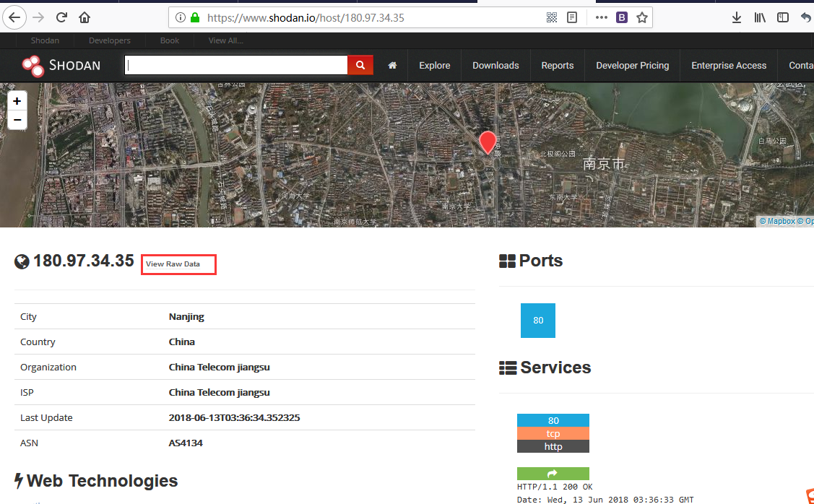The width and height of the screenshot is (814, 504).
Task: Open the browser downloads arrow
Action: 736,17
